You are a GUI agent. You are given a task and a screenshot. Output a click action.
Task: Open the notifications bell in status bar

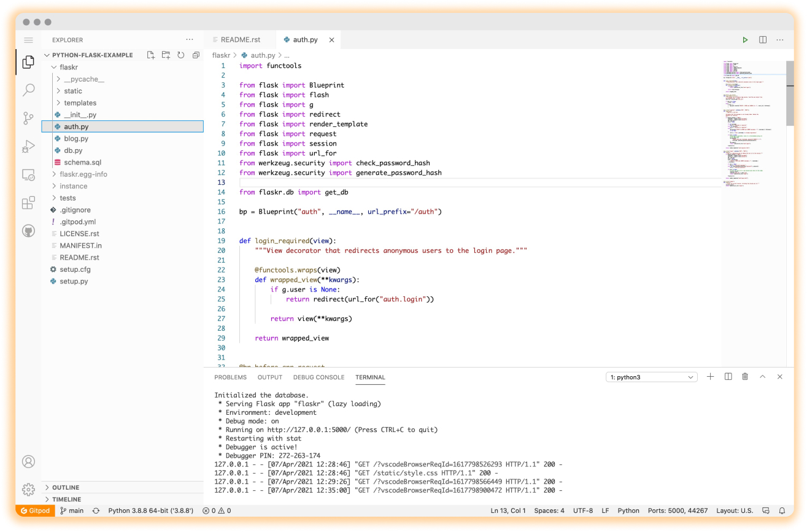coord(782,511)
